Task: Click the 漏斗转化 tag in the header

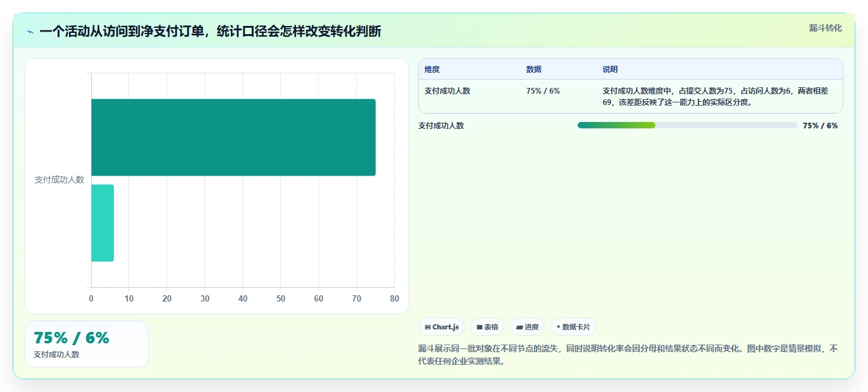Action: coord(825,28)
